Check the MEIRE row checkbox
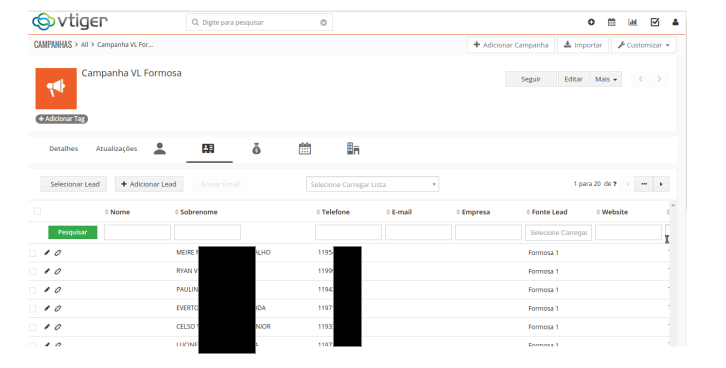This screenshot has width=726, height=368. (32, 253)
